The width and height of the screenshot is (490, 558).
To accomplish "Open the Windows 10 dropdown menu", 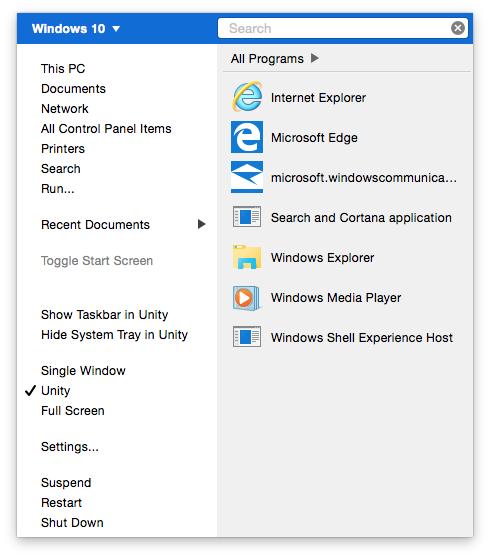I will click(76, 28).
